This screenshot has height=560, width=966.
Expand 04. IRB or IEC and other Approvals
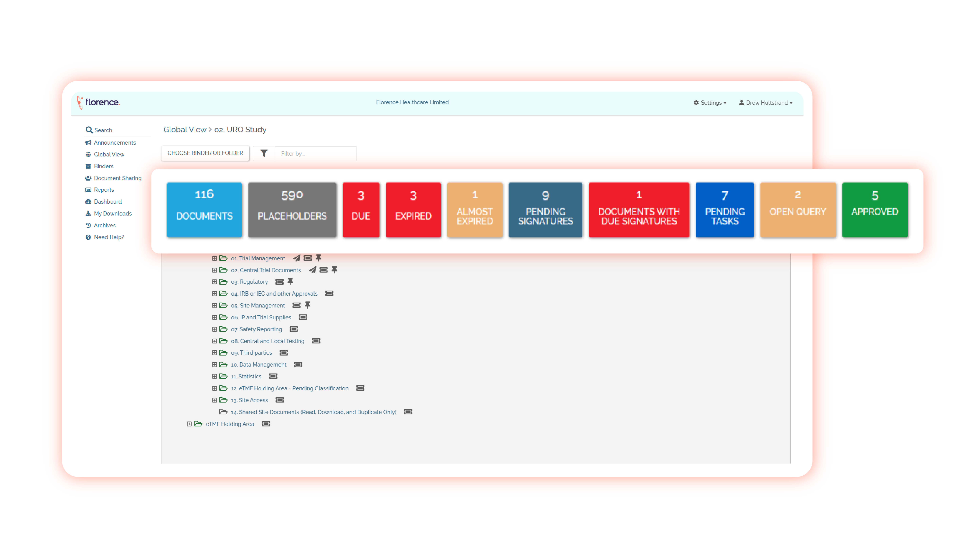(214, 294)
